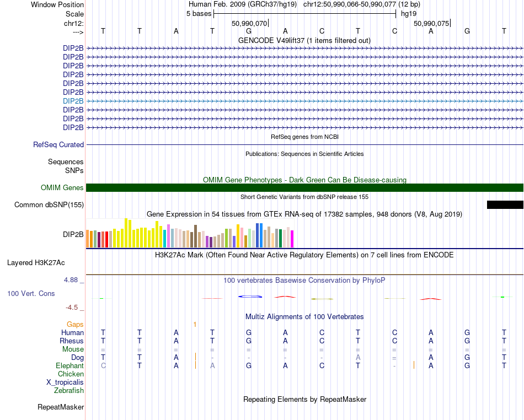
Task: Open the GENCODE V49lift37 track title
Action: [304, 40]
